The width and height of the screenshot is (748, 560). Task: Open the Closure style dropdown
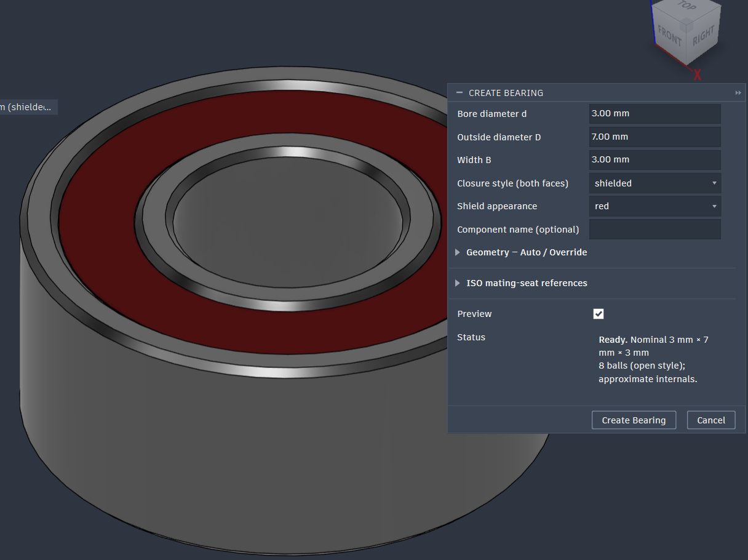(655, 183)
